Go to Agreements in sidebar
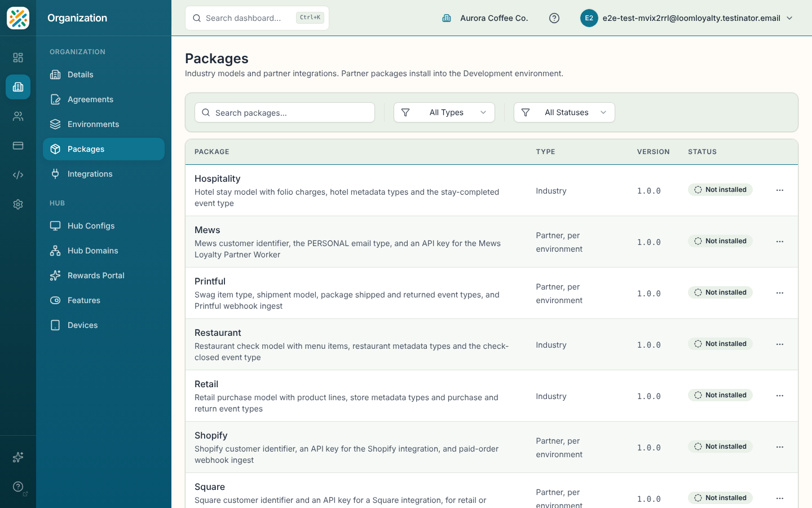 (104, 99)
